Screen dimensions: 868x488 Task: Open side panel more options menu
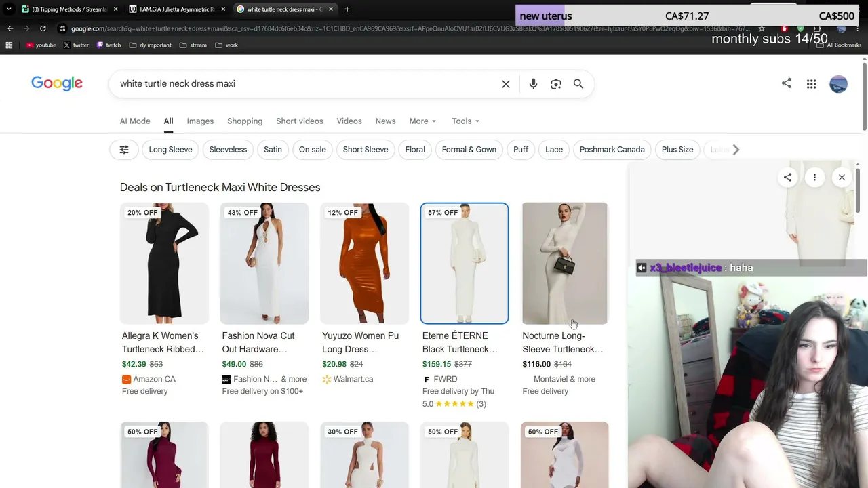pyautogui.click(x=814, y=178)
